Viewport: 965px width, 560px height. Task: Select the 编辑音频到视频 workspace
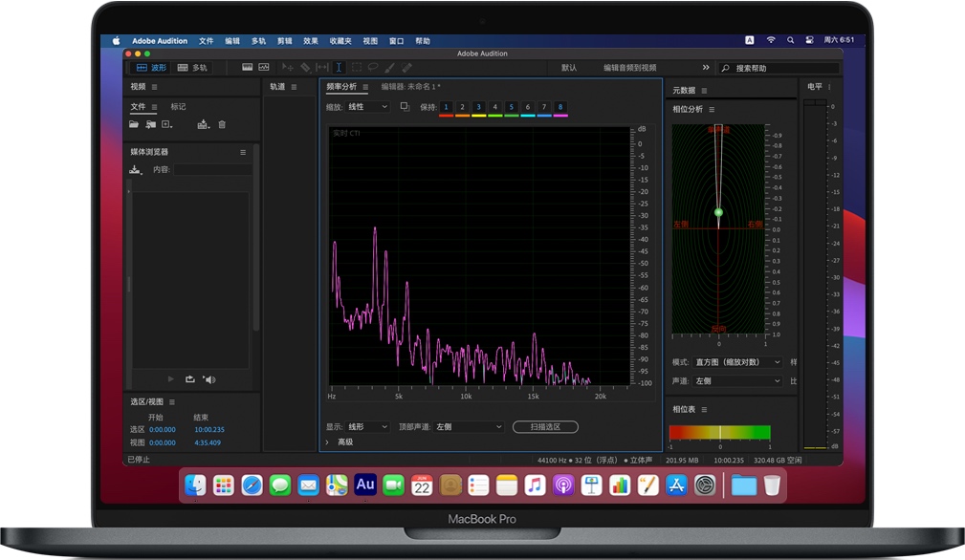click(x=629, y=68)
